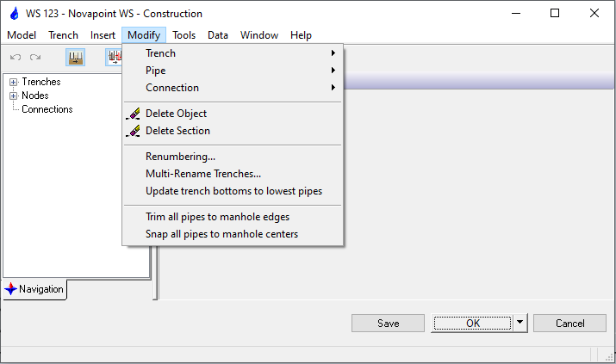Expand the Trenches tree node
The width and height of the screenshot is (616, 364).
pos(13,83)
